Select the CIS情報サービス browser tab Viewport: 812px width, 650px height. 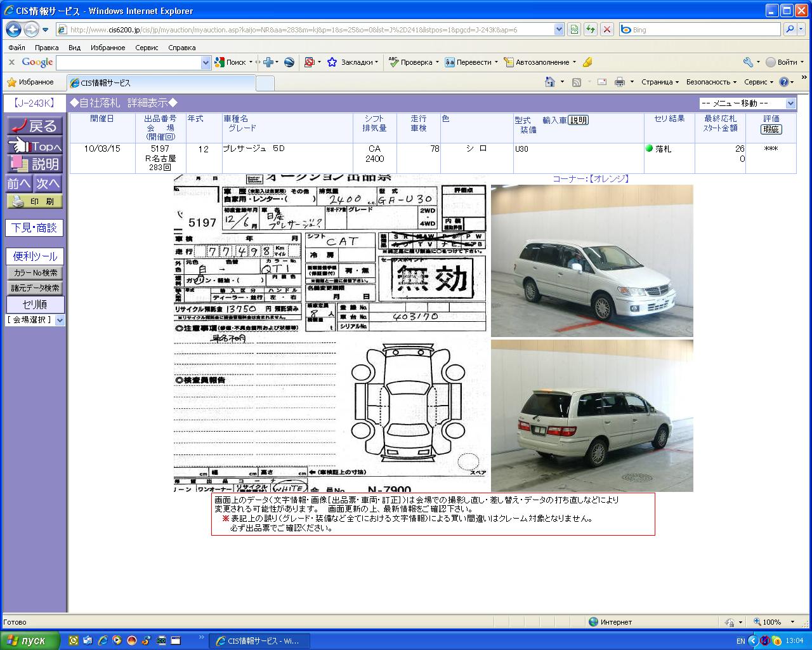(160, 83)
